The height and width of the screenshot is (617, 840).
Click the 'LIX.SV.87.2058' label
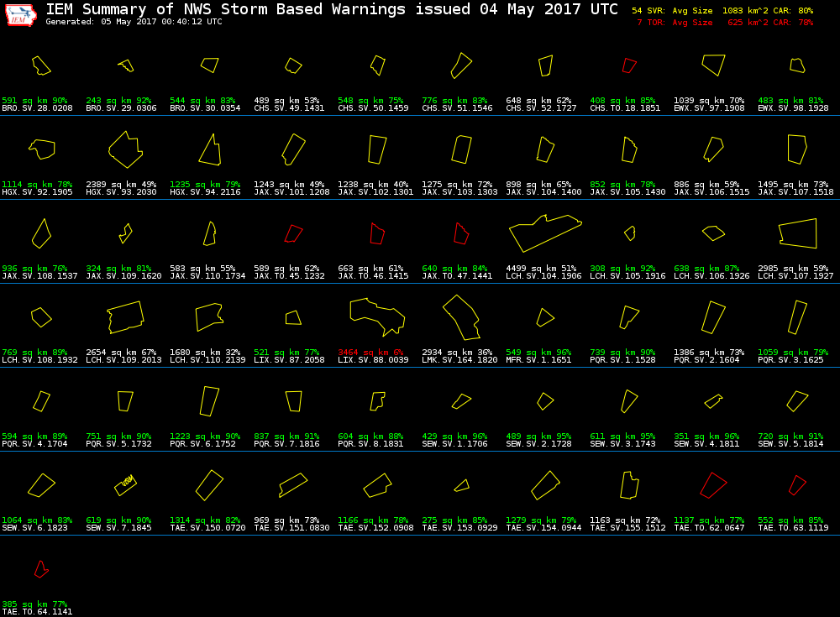pos(289,360)
